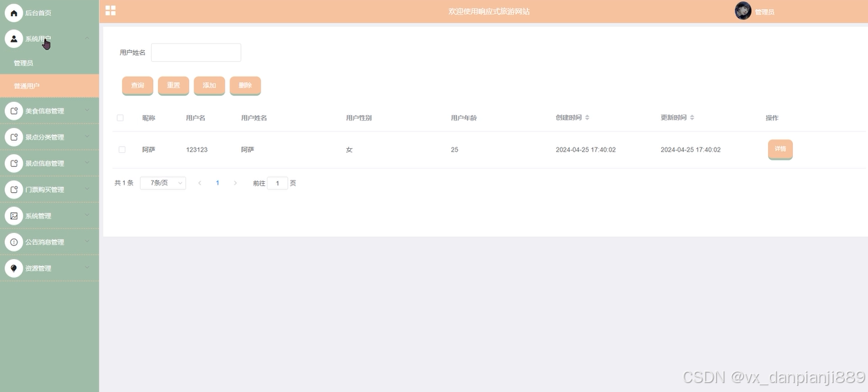868x392 pixels.
Task: Expand the 美食信息管理 chevron
Action: [x=87, y=110]
